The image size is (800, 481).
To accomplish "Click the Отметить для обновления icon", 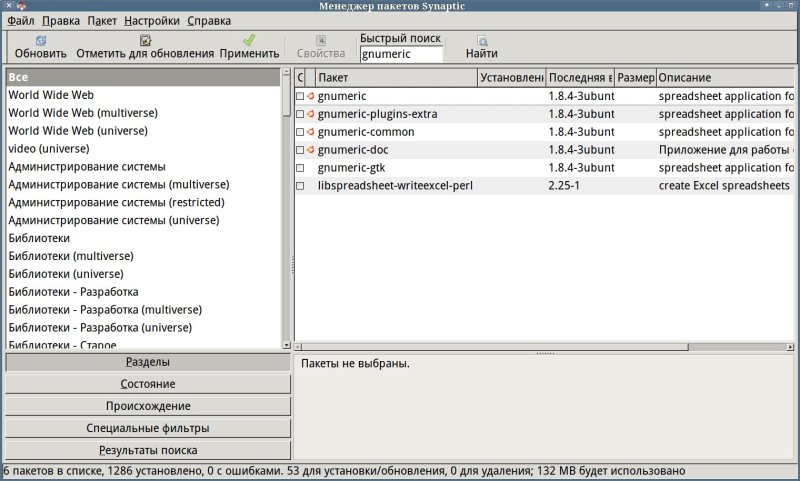I will coord(145,40).
